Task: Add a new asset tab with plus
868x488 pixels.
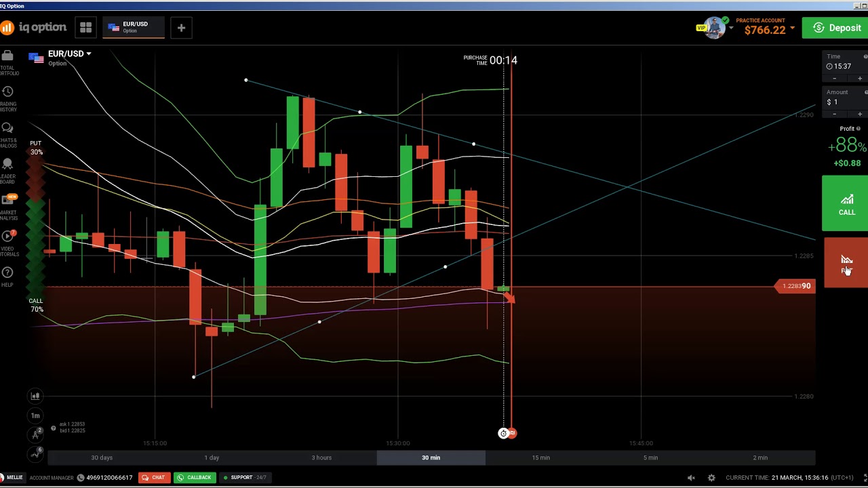Action: (x=181, y=28)
